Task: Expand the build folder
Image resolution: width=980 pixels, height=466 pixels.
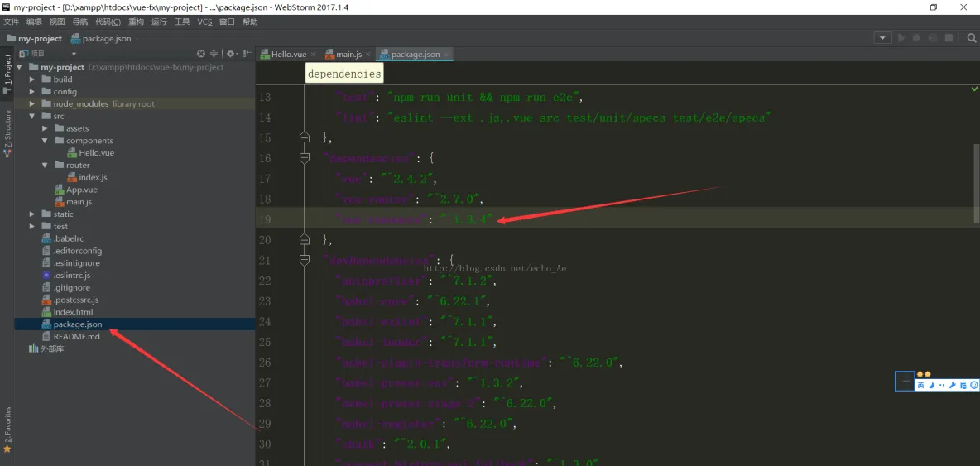Action: [32, 79]
